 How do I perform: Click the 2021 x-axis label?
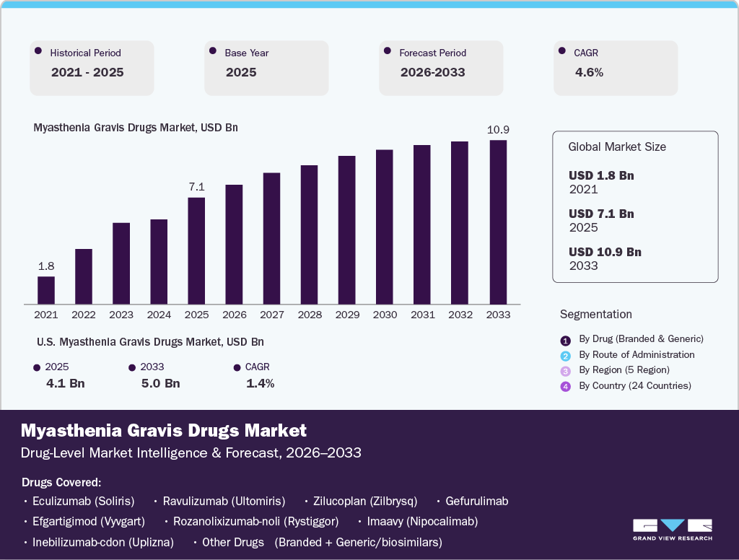click(46, 315)
